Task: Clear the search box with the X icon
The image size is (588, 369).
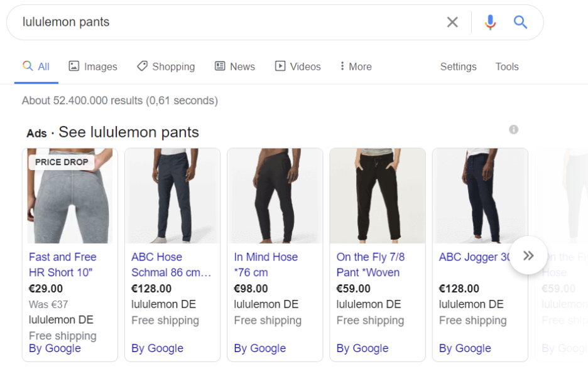Action: pyautogui.click(x=452, y=22)
